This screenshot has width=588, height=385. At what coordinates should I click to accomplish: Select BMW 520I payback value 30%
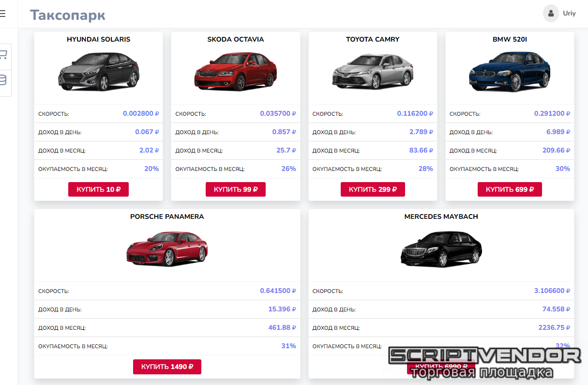(x=563, y=169)
